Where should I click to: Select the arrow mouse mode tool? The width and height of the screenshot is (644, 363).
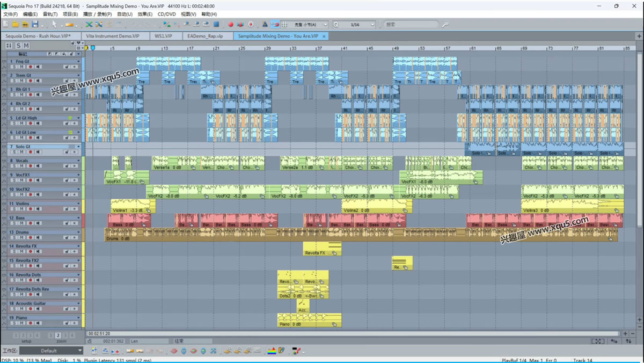click(54, 24)
